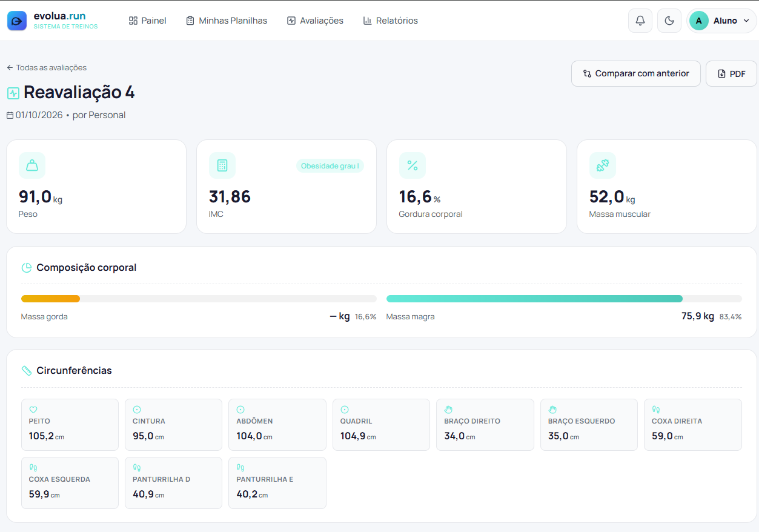The width and height of the screenshot is (759, 532).
Task: Click the 52,0 kg Massa muscular value
Action: pyautogui.click(x=612, y=197)
